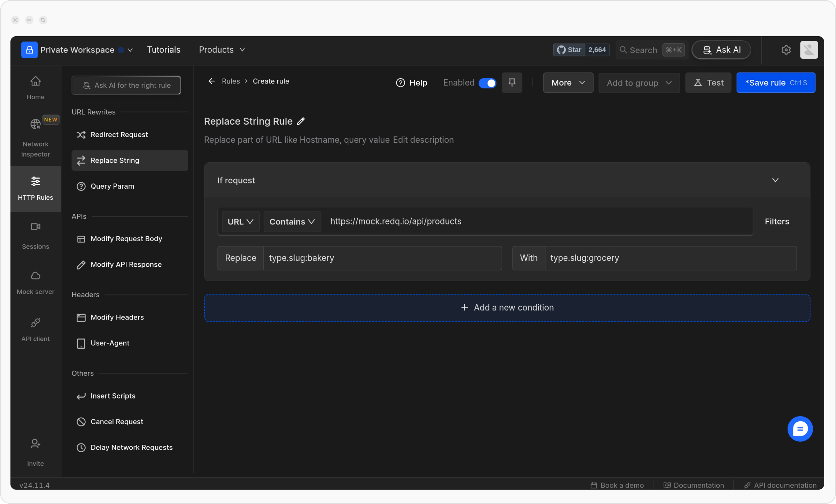Expand the More options dropdown
The width and height of the screenshot is (836, 504).
coord(568,83)
